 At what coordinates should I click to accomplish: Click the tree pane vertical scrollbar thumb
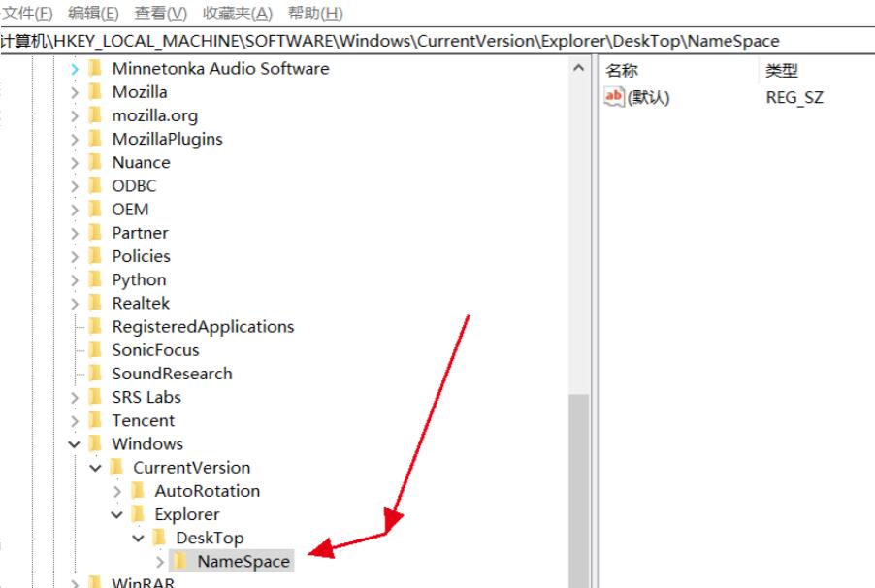579,491
